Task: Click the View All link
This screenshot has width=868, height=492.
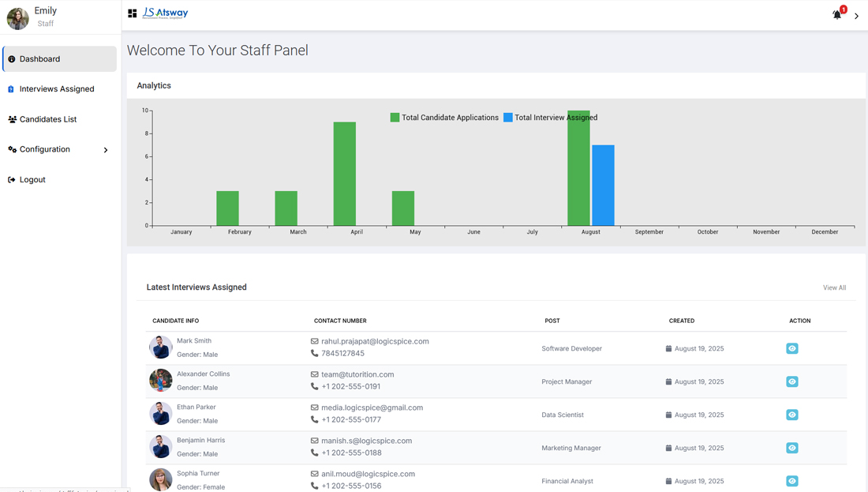Action: coord(834,287)
